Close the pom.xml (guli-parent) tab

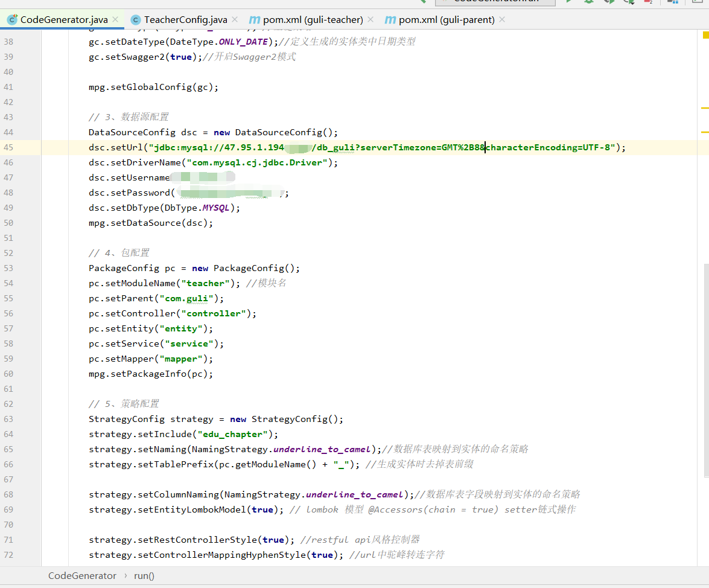[x=502, y=20]
